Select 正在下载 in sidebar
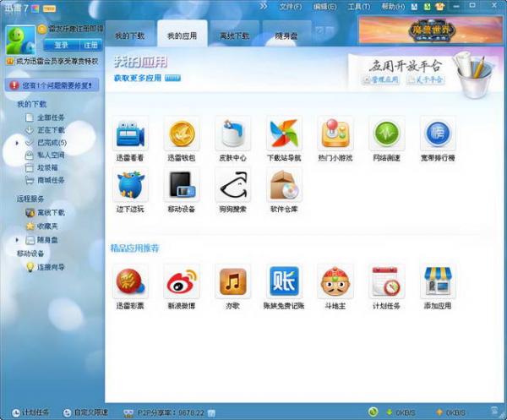Viewport: 507px width, 420px height. pyautogui.click(x=46, y=130)
